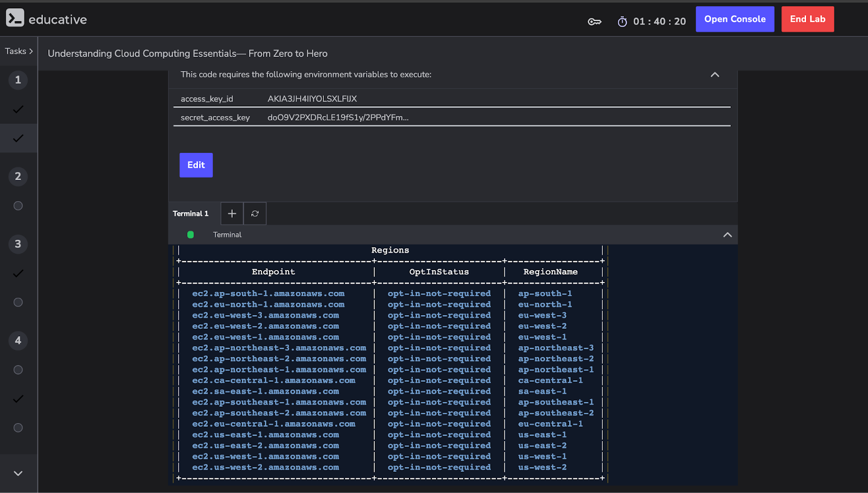Screen dimensions: 868x493
Task: Select first incomplete step under section 4
Action: (18, 370)
